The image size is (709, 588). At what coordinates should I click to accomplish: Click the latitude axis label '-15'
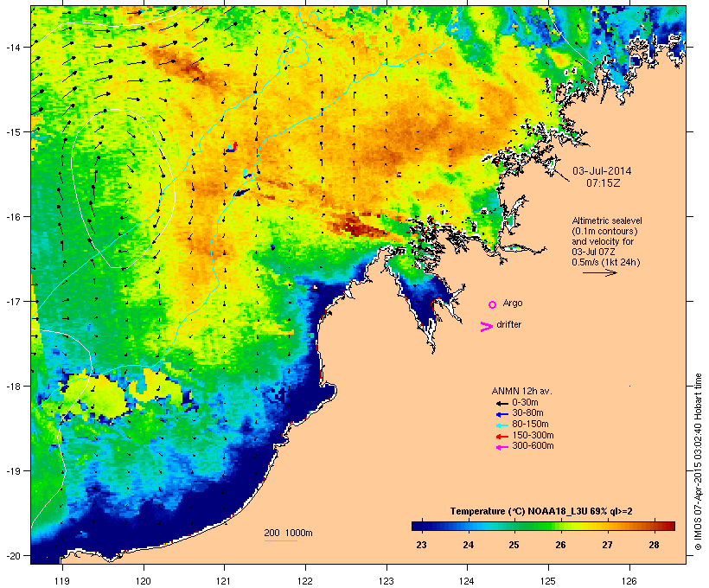[13, 132]
